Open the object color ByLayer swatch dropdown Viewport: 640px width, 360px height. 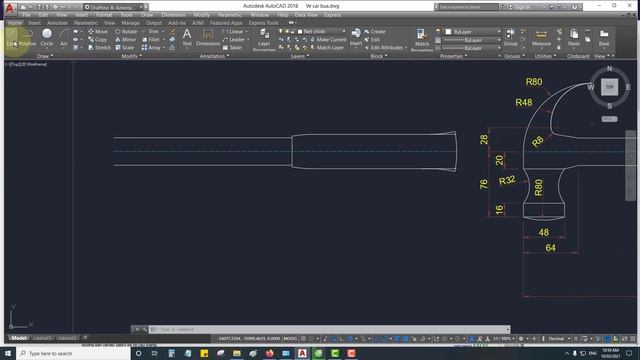click(473, 31)
